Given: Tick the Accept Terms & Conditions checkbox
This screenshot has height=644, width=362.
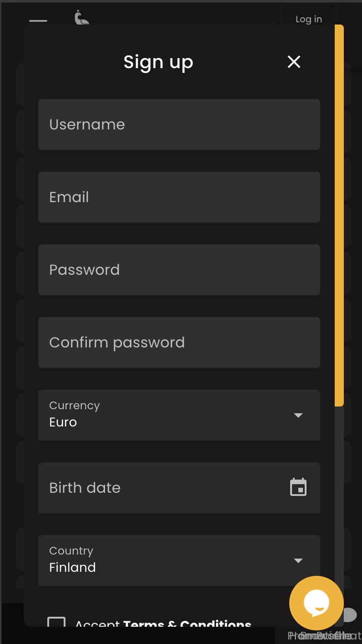Looking at the screenshot, I should point(57,623).
